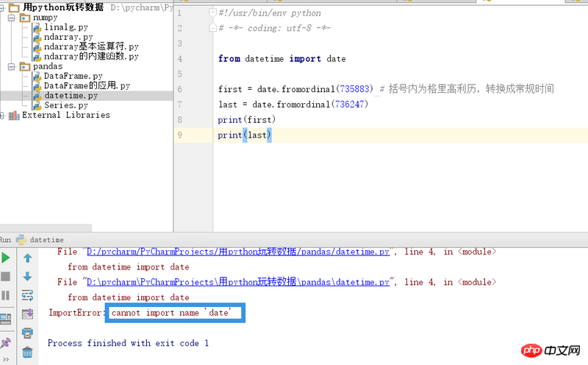The image size is (588, 365).
Task: Click the print console output icon
Action: pyautogui.click(x=27, y=333)
